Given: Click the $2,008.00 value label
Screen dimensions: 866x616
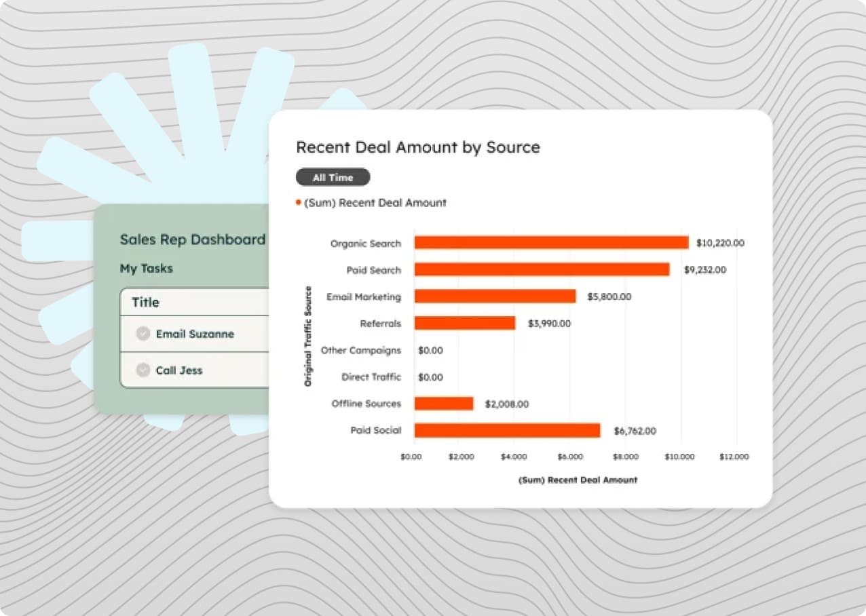Looking at the screenshot, I should click(x=507, y=404).
